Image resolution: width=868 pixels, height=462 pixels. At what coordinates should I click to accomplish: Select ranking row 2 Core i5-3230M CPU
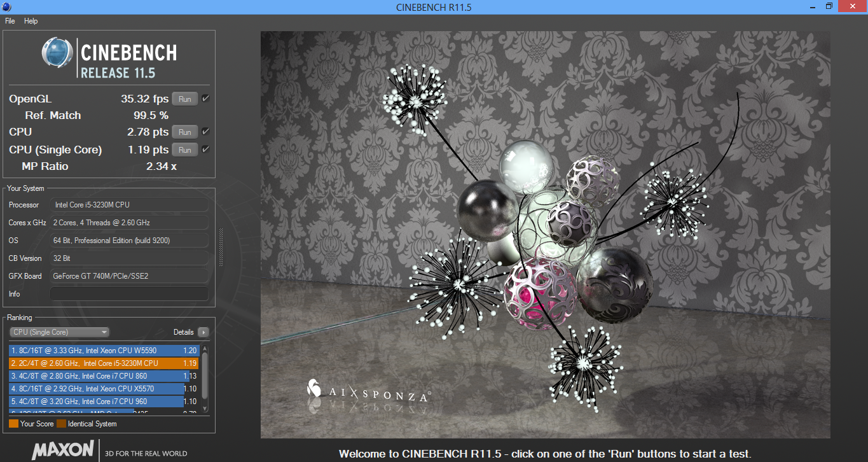click(x=104, y=363)
